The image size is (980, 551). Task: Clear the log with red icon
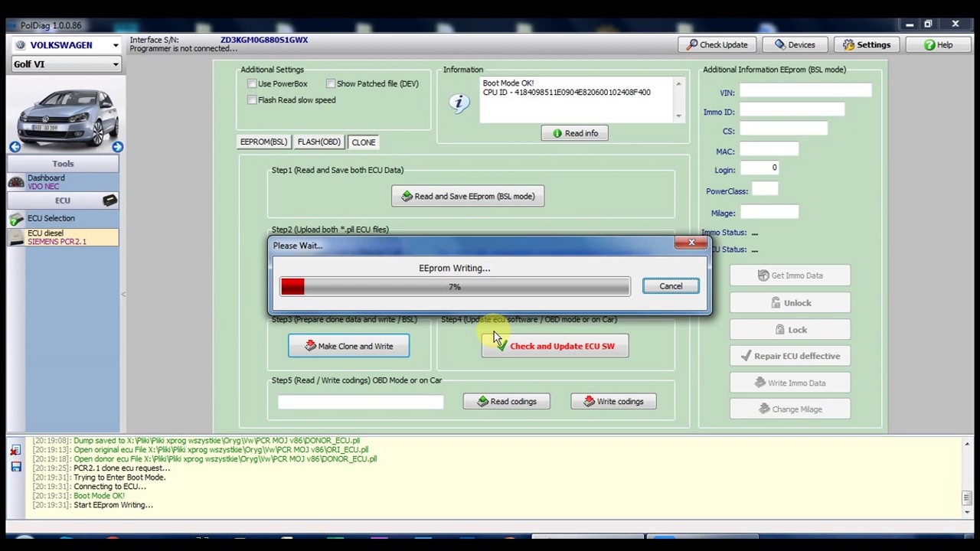click(x=15, y=452)
